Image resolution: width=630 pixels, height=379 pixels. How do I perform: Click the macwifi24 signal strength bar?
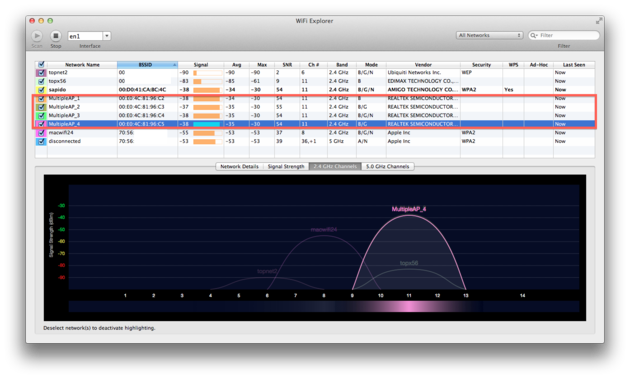click(208, 133)
